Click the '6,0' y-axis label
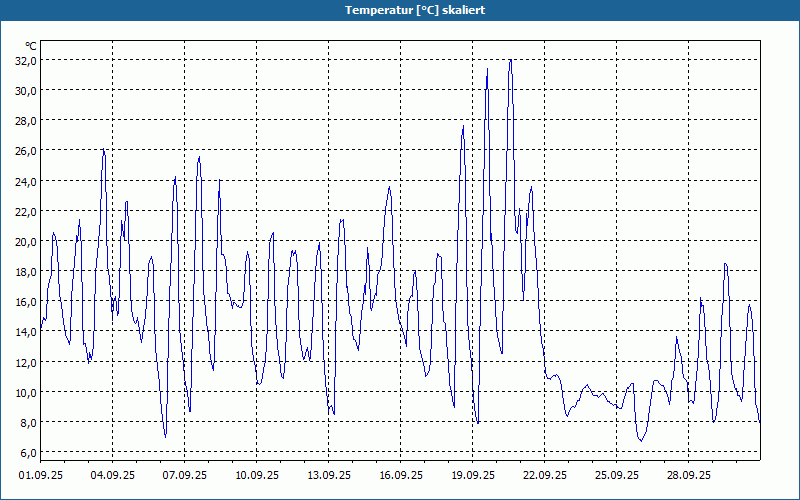 click(x=29, y=453)
